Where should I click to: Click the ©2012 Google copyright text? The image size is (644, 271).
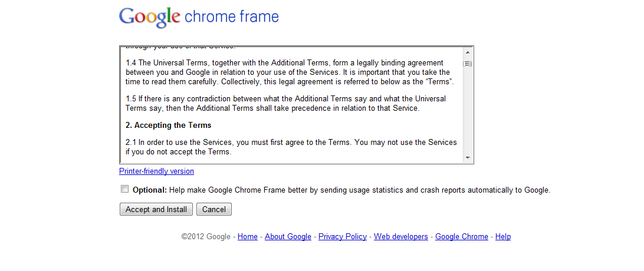point(206,237)
